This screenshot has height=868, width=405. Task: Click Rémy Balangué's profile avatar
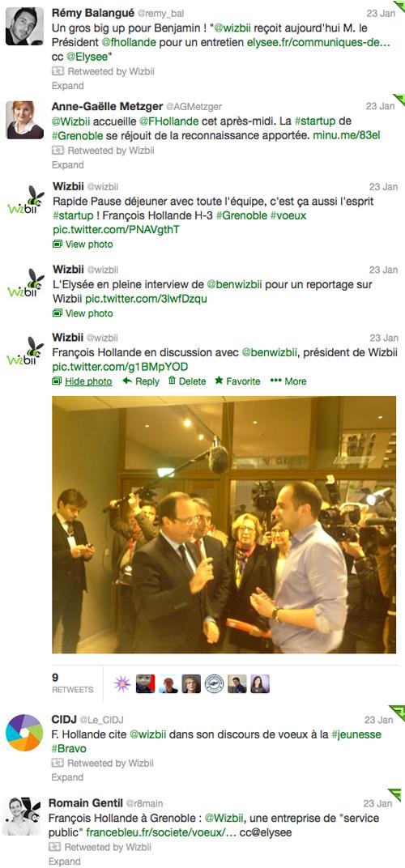pos(25,26)
